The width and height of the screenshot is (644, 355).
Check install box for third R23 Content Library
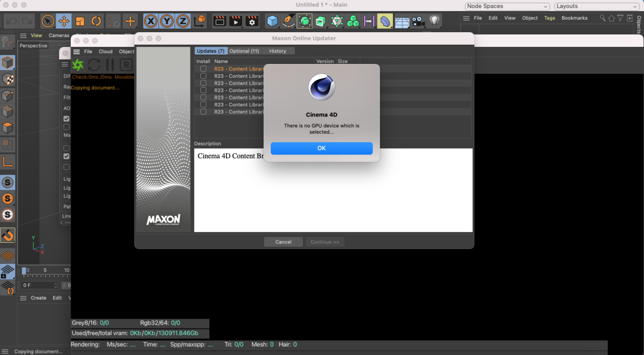pyautogui.click(x=203, y=83)
